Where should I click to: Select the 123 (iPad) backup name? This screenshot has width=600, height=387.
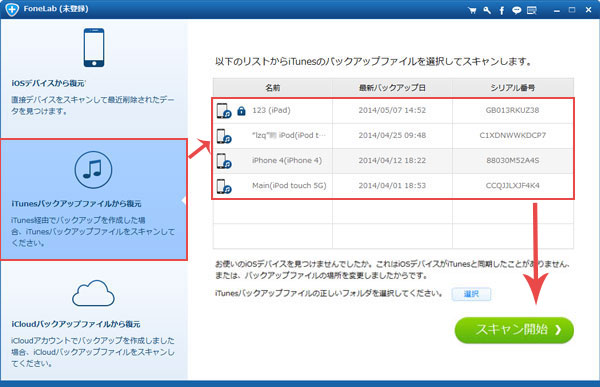tap(271, 110)
